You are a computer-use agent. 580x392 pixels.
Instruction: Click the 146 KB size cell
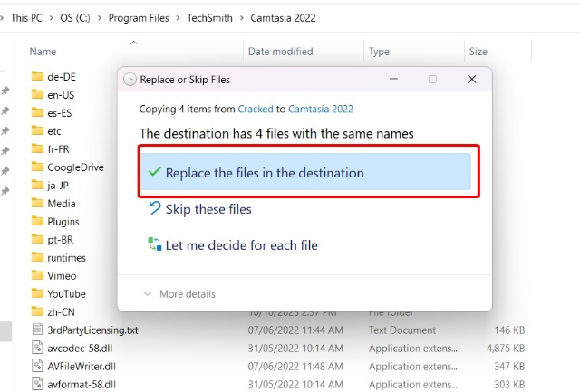[509, 330]
